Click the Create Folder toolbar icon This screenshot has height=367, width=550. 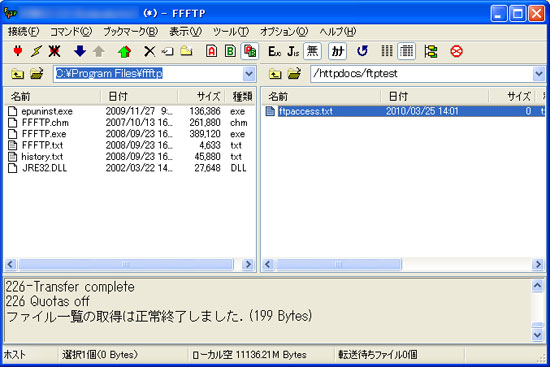[186, 51]
